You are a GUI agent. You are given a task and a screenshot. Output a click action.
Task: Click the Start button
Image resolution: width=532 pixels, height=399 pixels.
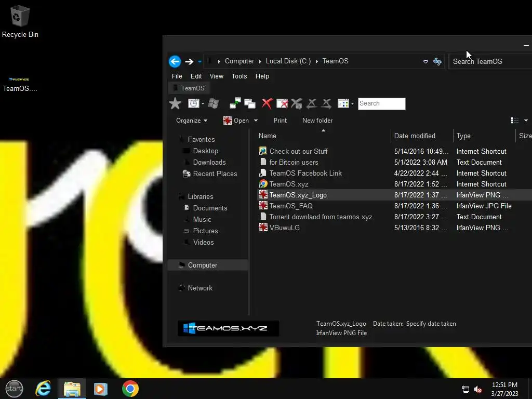pos(14,389)
